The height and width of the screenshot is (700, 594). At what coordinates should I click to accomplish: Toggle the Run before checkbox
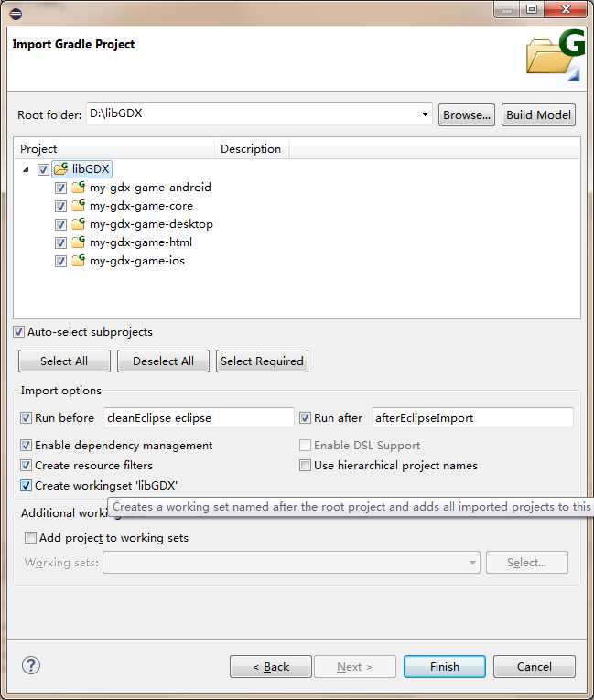point(26,418)
